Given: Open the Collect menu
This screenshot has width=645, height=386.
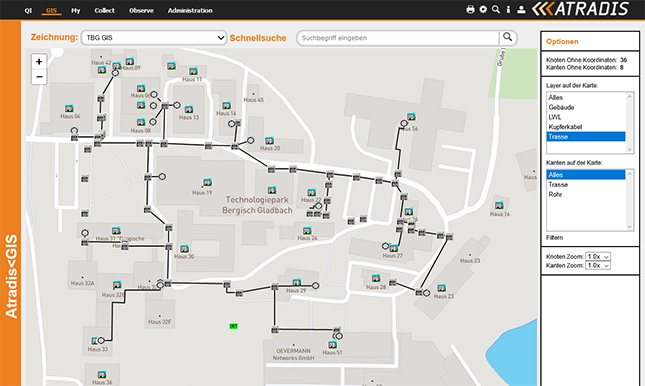Looking at the screenshot, I should click(104, 10).
